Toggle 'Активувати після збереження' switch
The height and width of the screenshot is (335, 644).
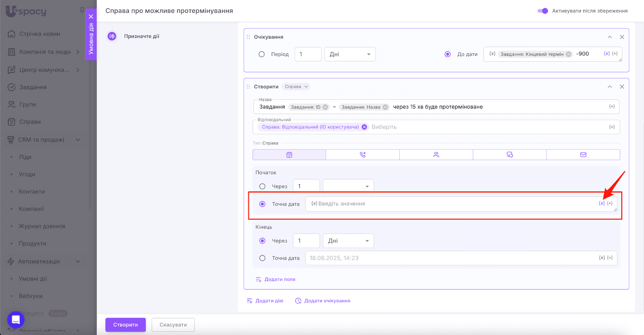(x=543, y=11)
